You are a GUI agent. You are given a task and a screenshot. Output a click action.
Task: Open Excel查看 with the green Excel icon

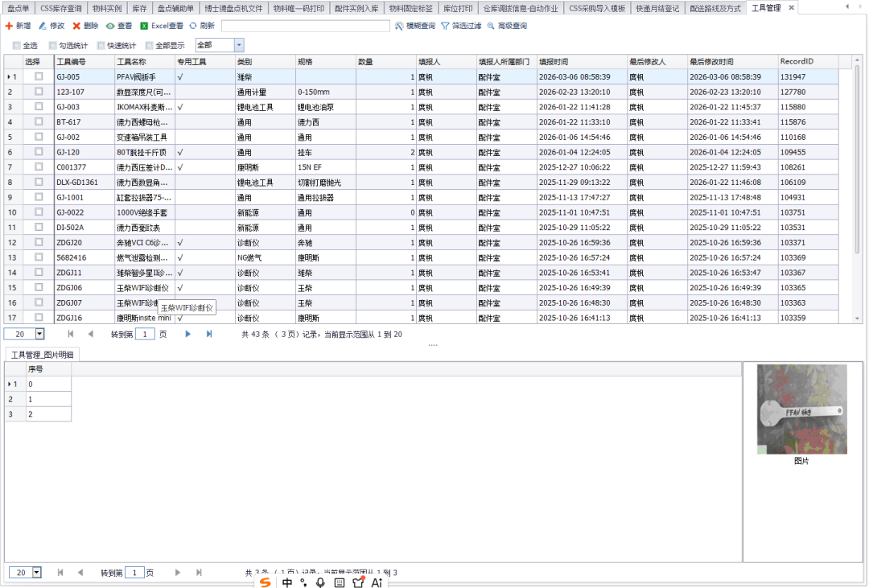(x=144, y=26)
